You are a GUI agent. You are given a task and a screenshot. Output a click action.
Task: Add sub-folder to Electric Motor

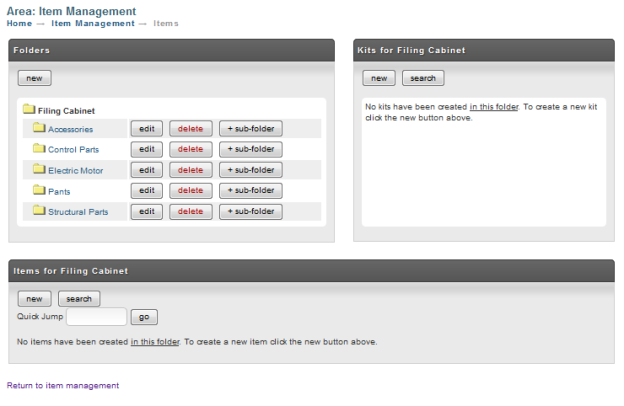point(251,170)
